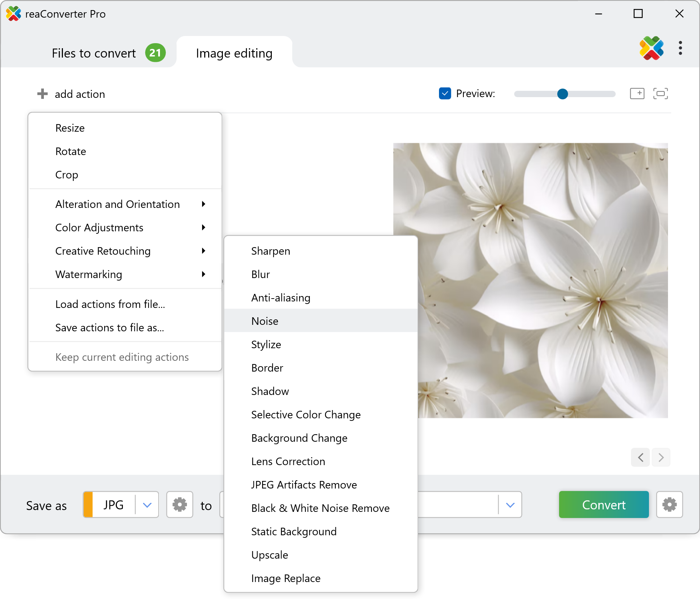
Task: Choose Load actions from file
Action: click(x=110, y=304)
